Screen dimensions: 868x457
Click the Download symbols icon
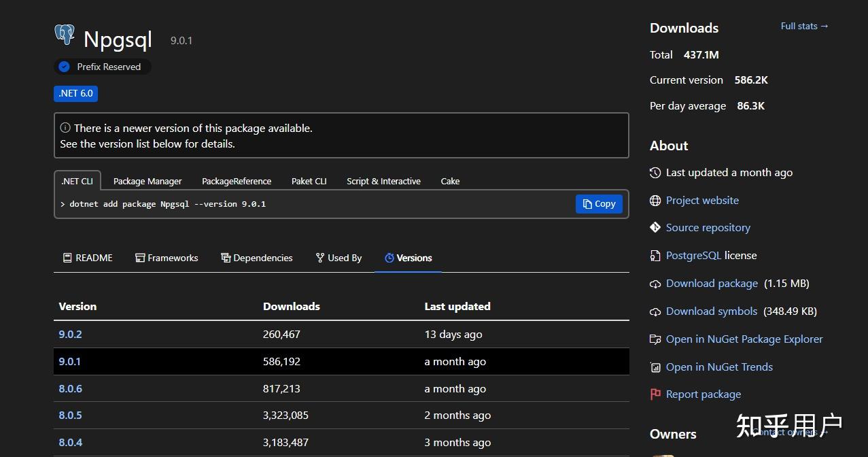tap(655, 311)
